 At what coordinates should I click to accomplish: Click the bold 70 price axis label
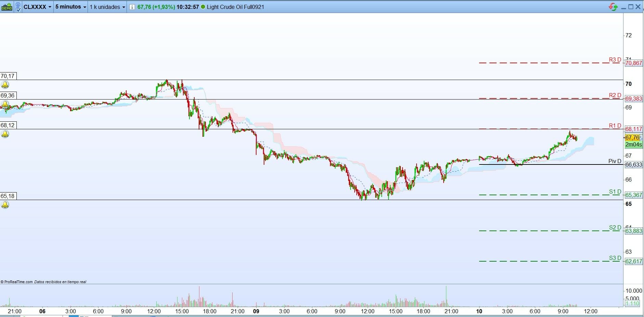(629, 84)
